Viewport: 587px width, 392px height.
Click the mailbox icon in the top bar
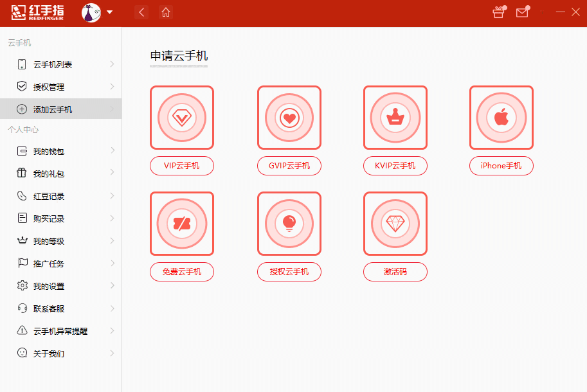click(521, 12)
